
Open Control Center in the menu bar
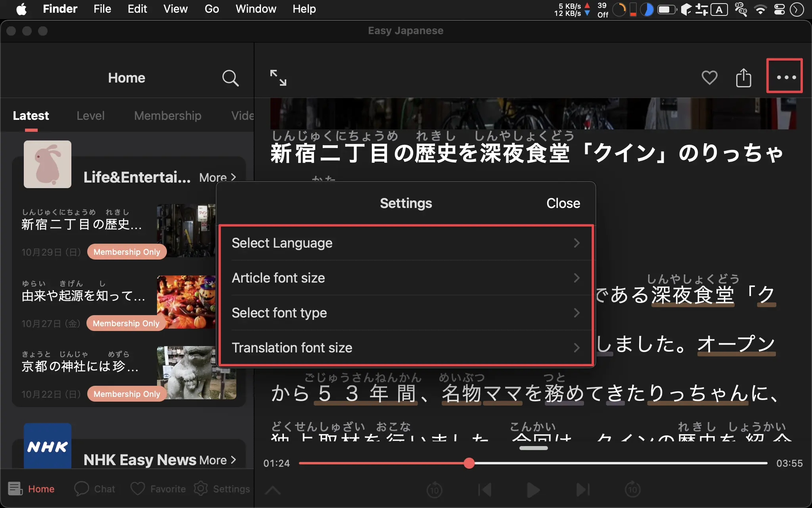coord(779,9)
